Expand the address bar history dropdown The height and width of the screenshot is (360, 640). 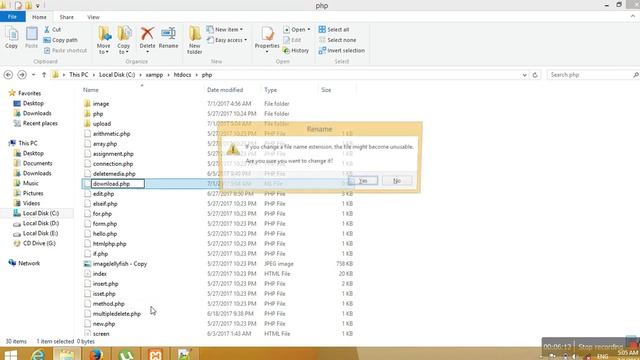524,75
